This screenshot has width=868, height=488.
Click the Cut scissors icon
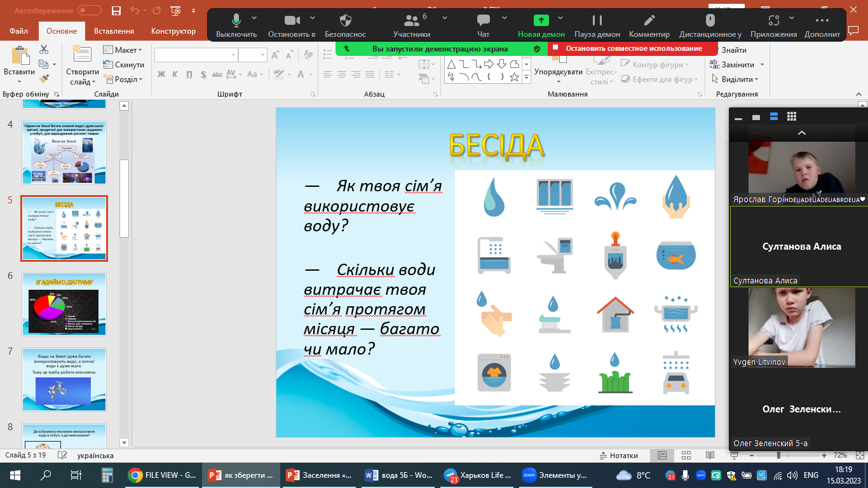coord(44,50)
